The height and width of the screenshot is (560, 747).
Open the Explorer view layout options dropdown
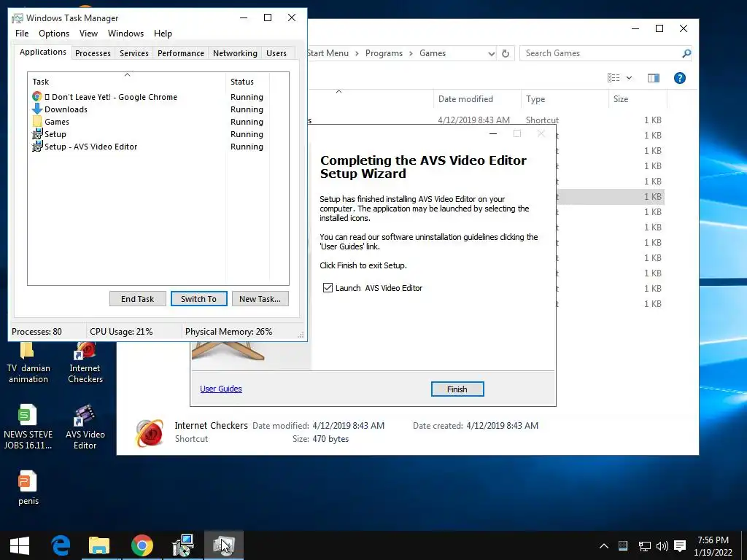(x=629, y=78)
